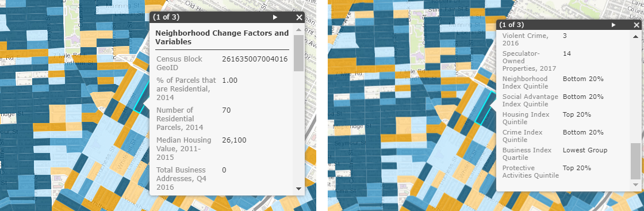The image size is (644, 211).
Task: Click the Neighborhood Change Factors and Variables heading
Action: click(222, 37)
